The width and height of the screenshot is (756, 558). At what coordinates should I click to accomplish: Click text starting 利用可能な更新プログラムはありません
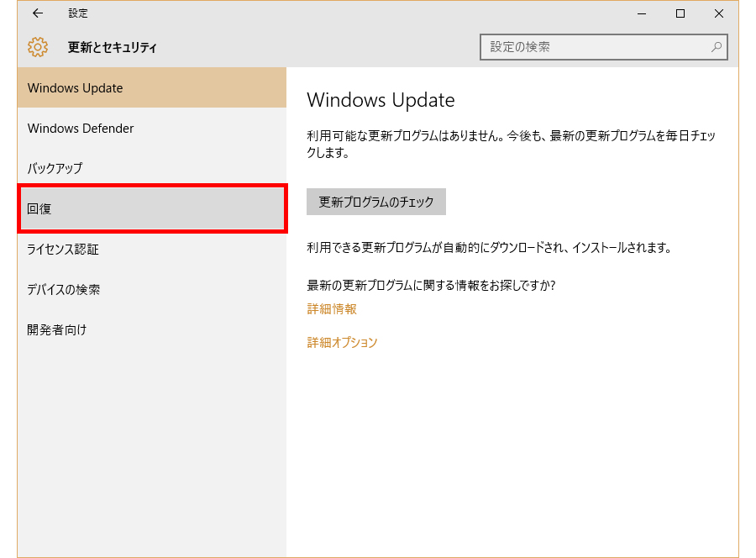coord(511,145)
